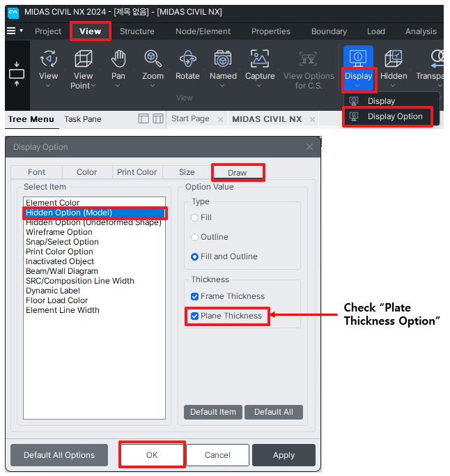Expand the Hidden dropdown chevron
Screen dimensions: 450x476
pos(393,86)
